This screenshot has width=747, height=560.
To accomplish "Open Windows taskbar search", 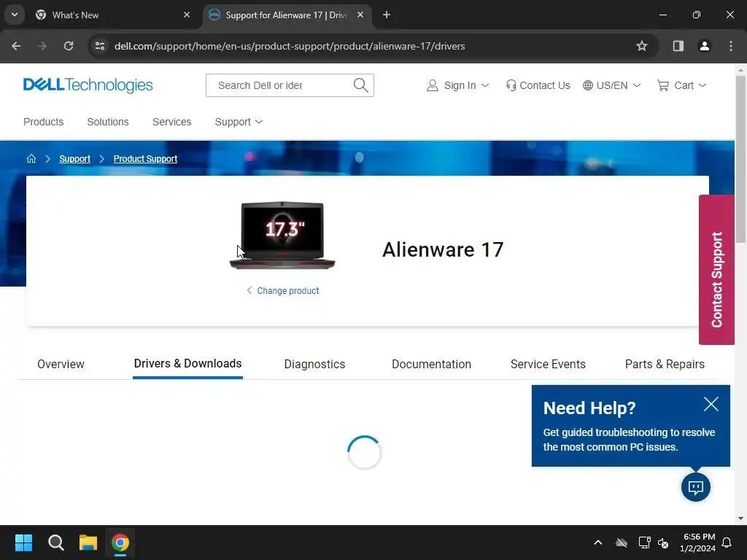I will coord(55,542).
